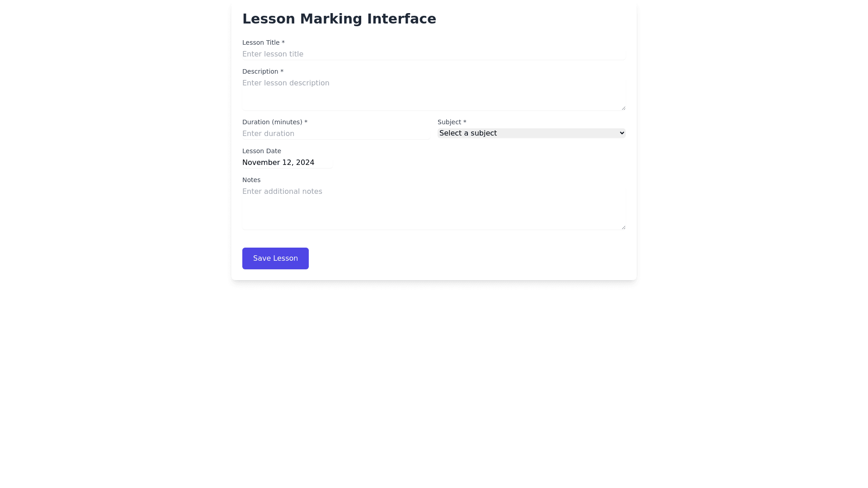Click the "Enter lesson title" placeholder text
This screenshot has height=488, width=868.
click(273, 54)
